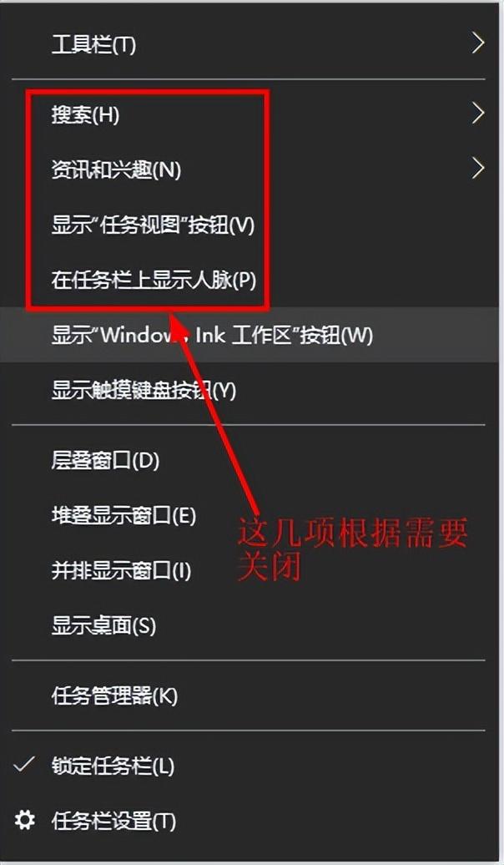Expand the 搜索(H) submenu chevron
The width and height of the screenshot is (504, 865).
478,114
